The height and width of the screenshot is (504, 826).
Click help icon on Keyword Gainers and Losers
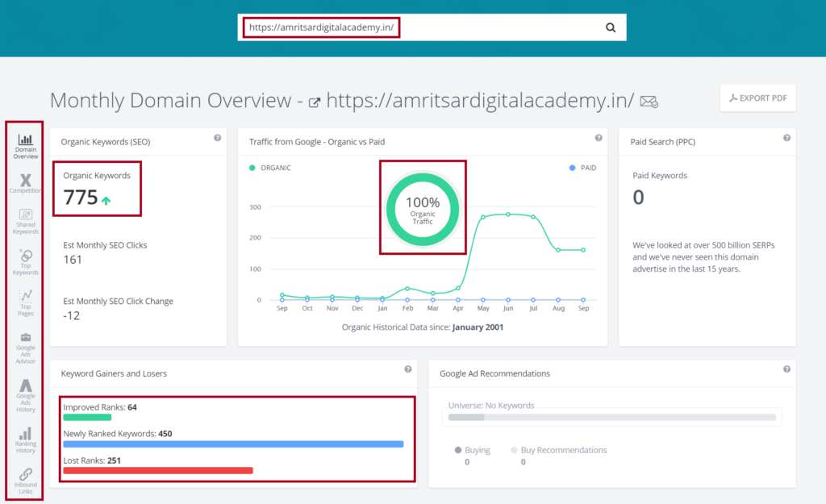pos(407,369)
